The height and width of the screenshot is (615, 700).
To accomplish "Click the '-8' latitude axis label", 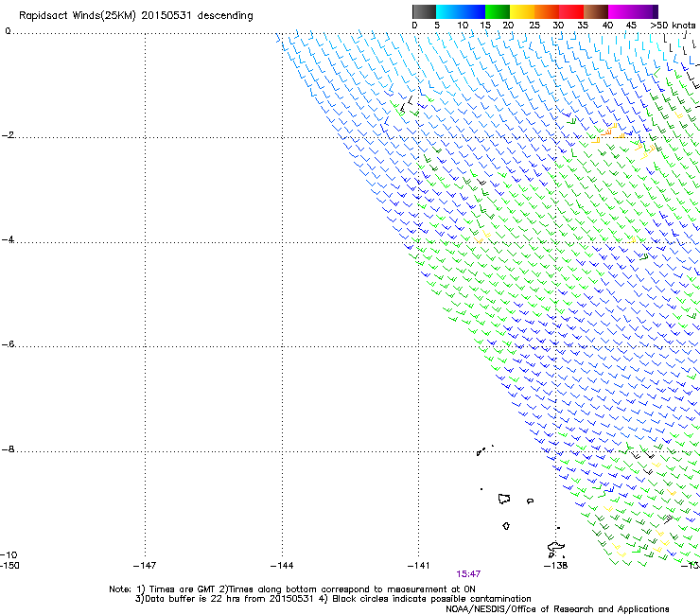I will click(x=8, y=449).
